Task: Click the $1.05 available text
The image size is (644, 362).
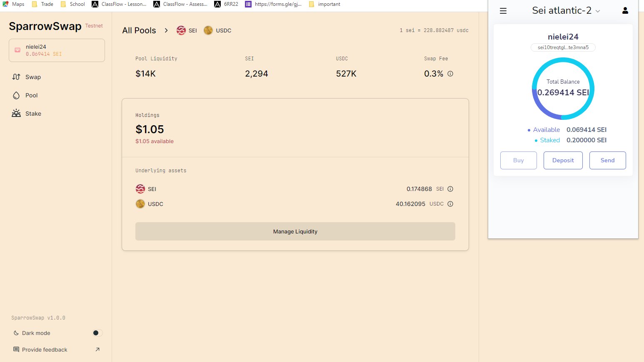Action: [x=155, y=141]
